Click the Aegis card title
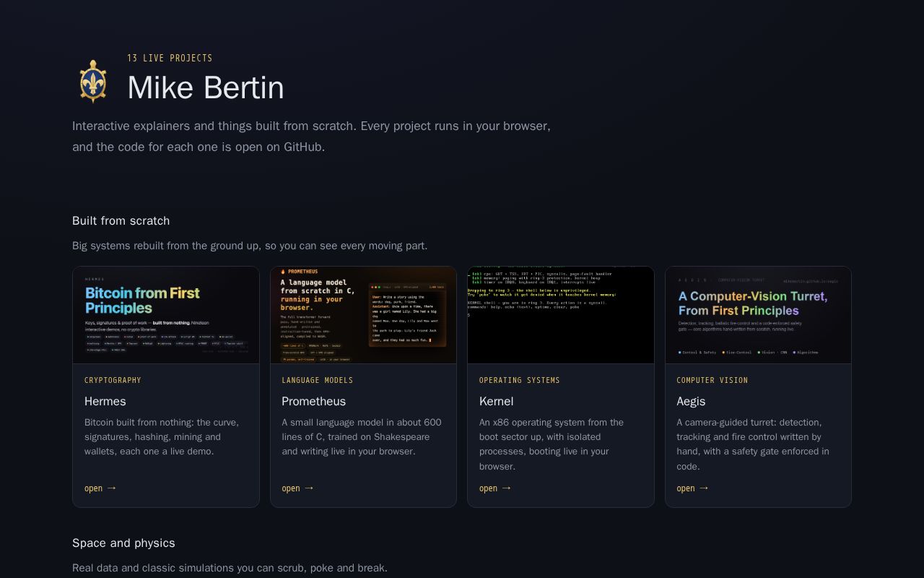Viewport: 924px width, 578px height. tap(691, 401)
